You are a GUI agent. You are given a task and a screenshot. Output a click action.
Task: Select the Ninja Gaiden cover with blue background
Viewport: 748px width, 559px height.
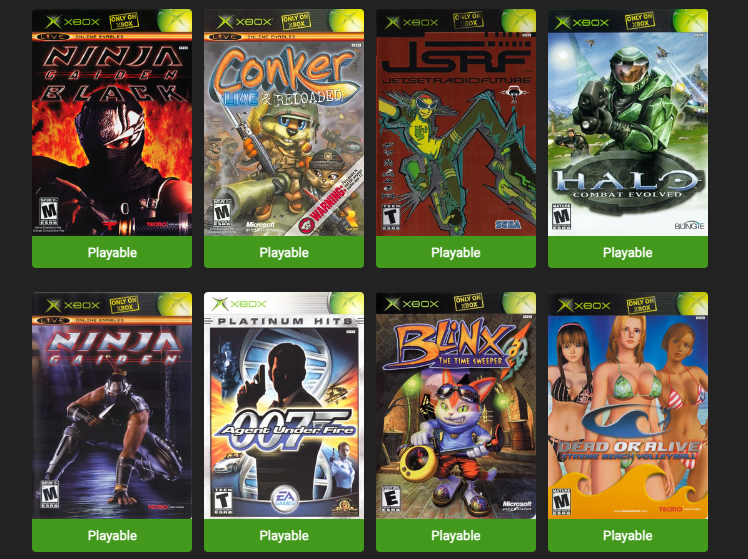(x=112, y=405)
